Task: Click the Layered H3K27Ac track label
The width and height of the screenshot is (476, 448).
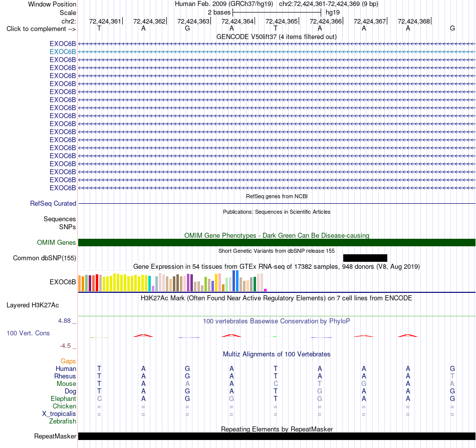Action: (x=33, y=305)
